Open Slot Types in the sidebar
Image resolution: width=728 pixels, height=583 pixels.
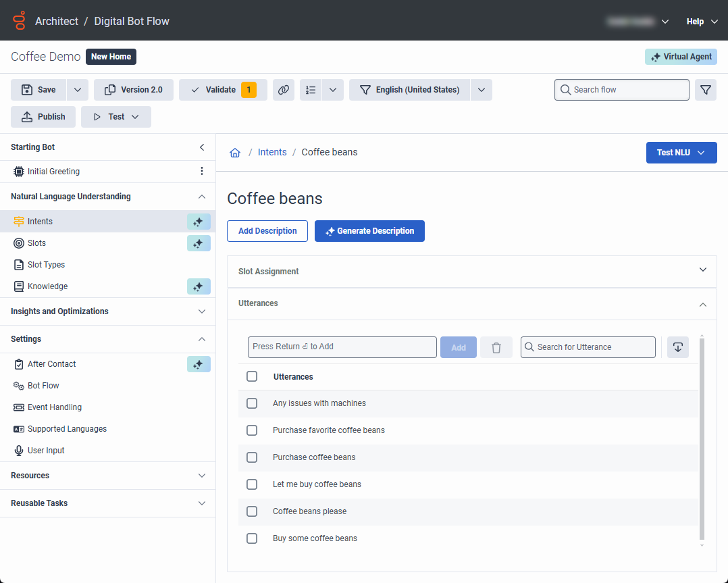[x=46, y=265]
